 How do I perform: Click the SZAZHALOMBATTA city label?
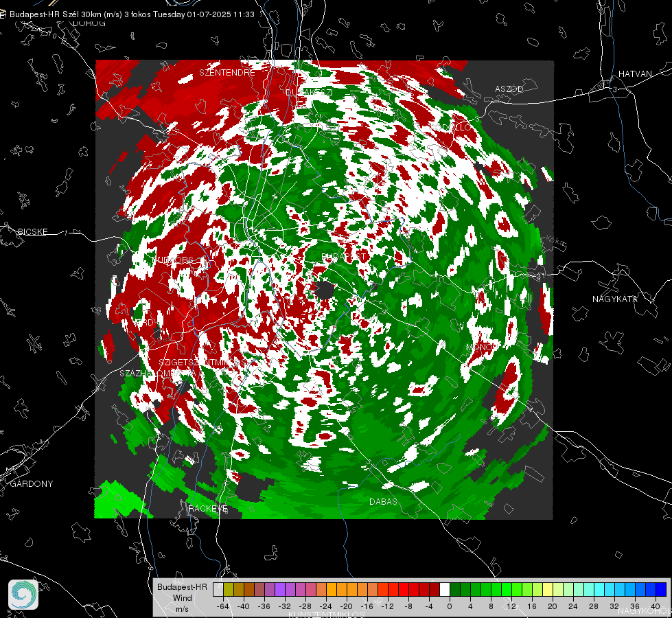tap(158, 374)
